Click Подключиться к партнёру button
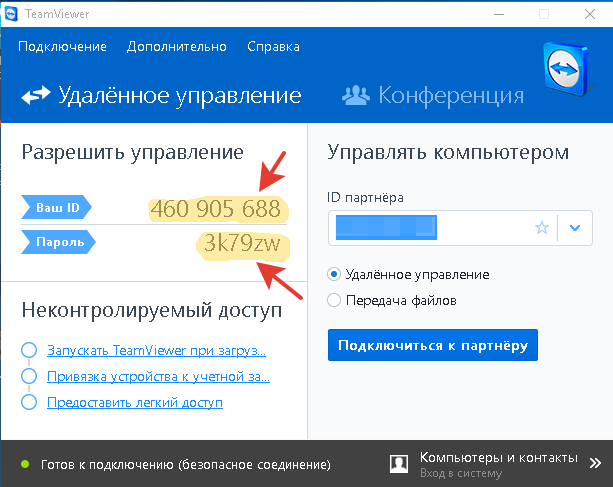Viewport: 613px width, 487px height. [433, 345]
